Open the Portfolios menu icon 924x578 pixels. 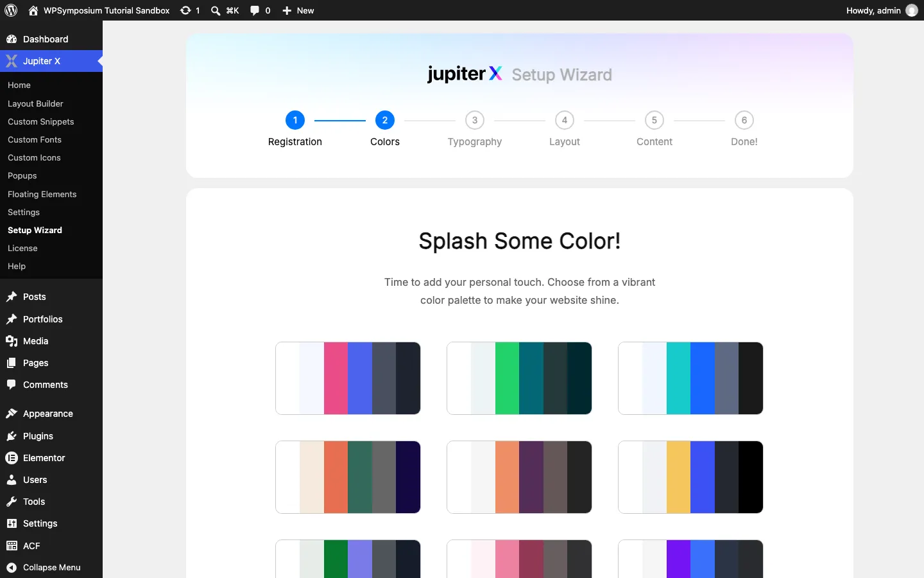point(12,319)
